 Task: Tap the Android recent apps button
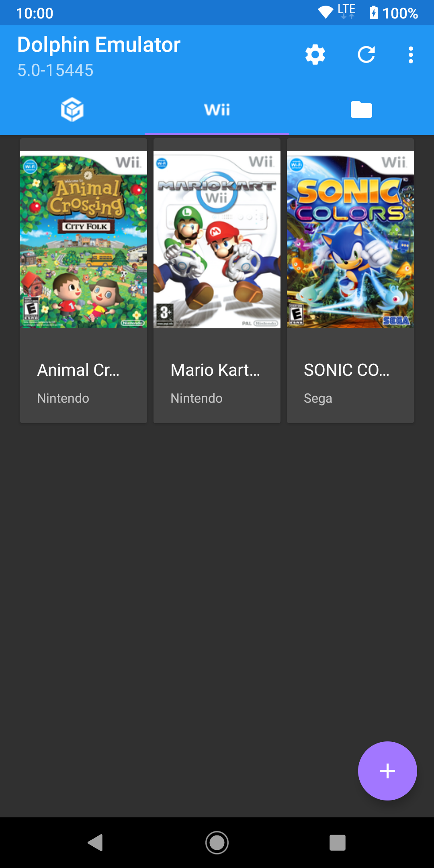[x=338, y=843]
